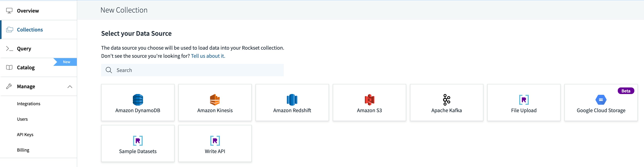The image size is (644, 167).
Task: Click the Query terminal prompt icon
Action: [9, 48]
